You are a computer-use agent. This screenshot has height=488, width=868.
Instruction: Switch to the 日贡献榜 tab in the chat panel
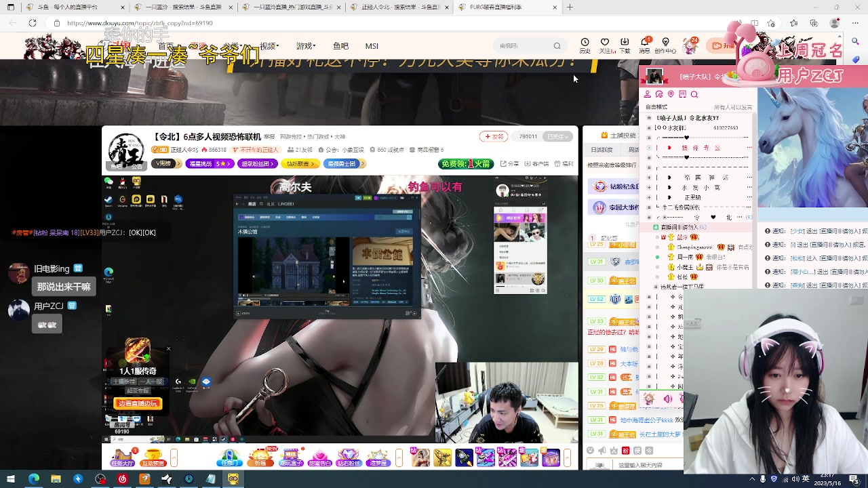[601, 150]
